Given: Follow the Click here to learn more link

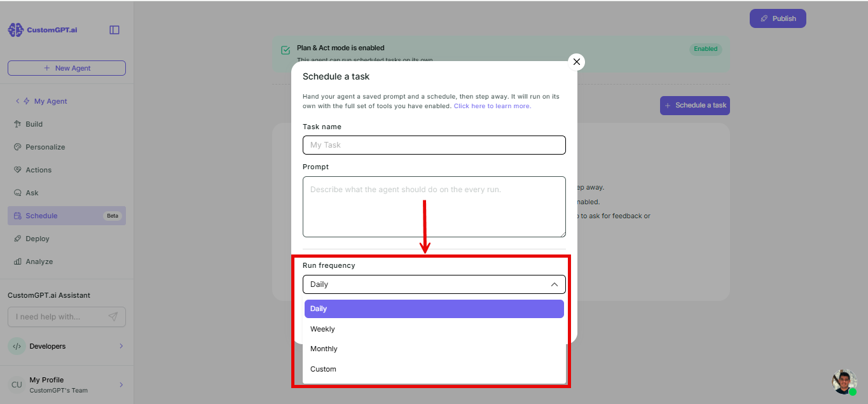Looking at the screenshot, I should click(x=492, y=106).
